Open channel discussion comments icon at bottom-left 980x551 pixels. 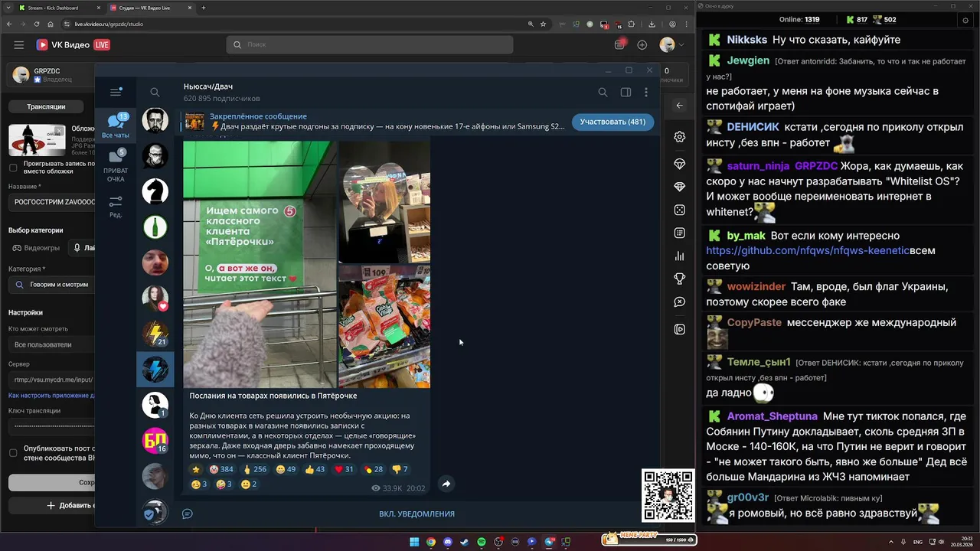[x=187, y=514]
